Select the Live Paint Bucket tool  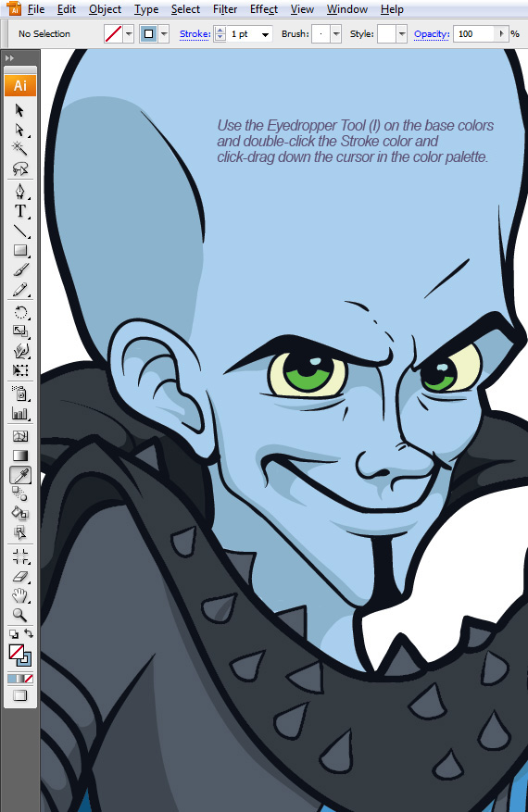[x=19, y=513]
